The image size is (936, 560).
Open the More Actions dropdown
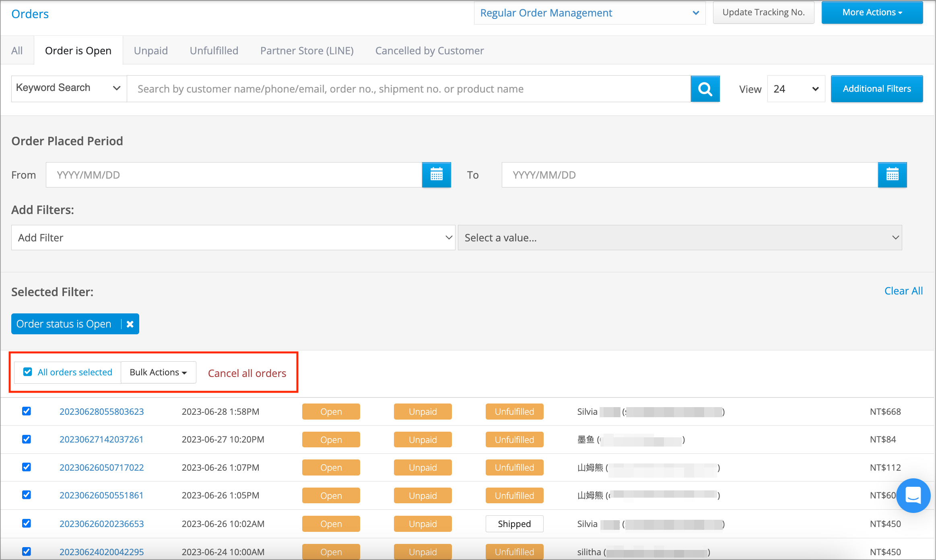872,12
